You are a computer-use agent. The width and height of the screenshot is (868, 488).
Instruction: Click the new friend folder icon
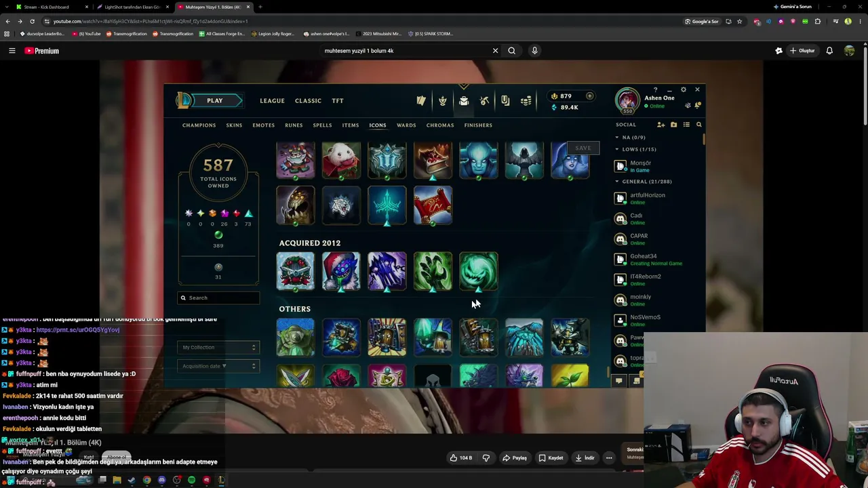click(x=673, y=125)
